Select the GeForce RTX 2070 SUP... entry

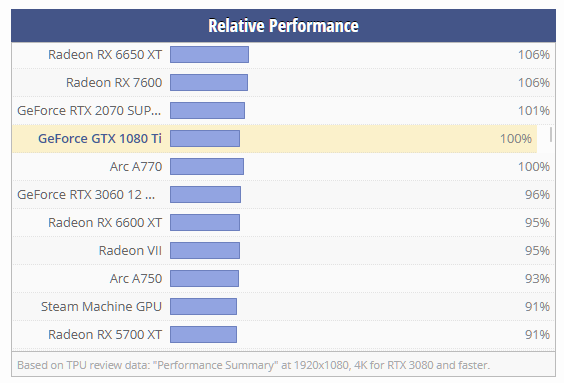pos(89,110)
